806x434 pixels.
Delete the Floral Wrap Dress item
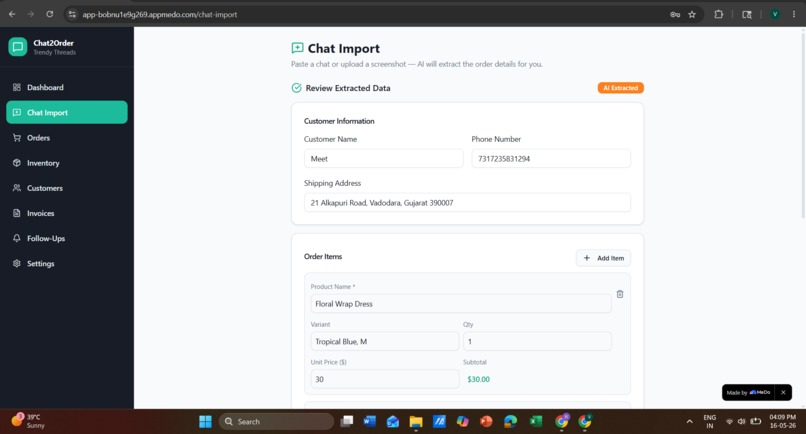pos(620,294)
